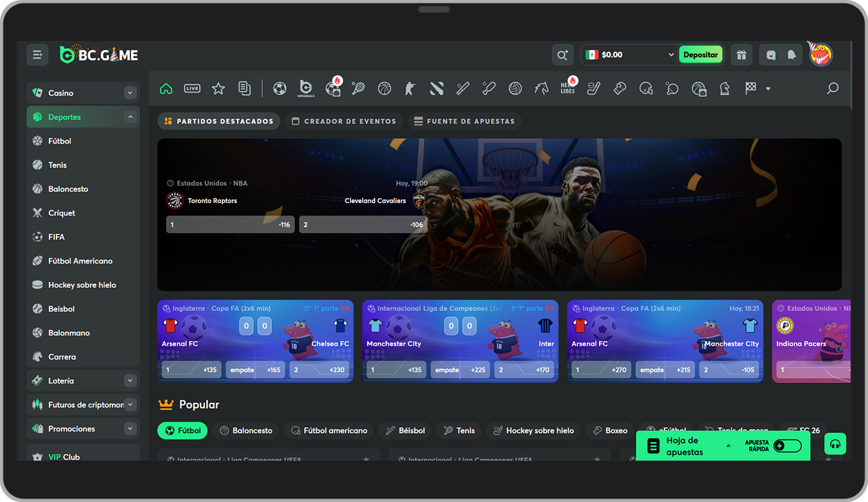
Task: Switch to the CREADOR DE EVENTOS tab
Action: [344, 121]
